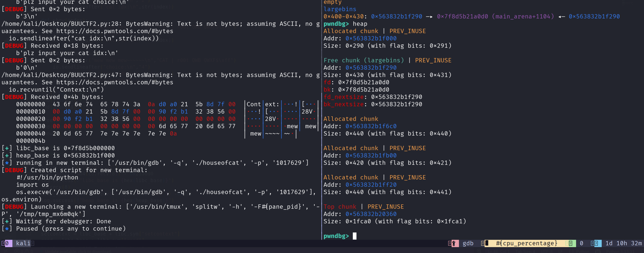Click 'Size: 0x290' of first chunk

pyautogui.click(x=343, y=46)
